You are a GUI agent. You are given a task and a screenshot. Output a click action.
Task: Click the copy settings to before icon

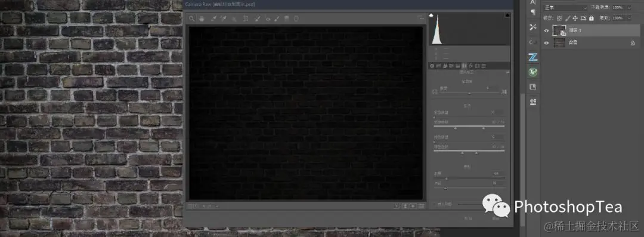click(x=413, y=206)
